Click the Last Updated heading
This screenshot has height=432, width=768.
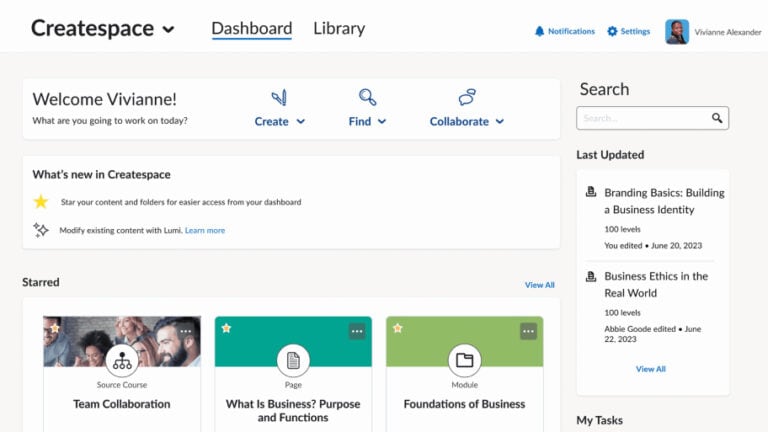(x=610, y=155)
